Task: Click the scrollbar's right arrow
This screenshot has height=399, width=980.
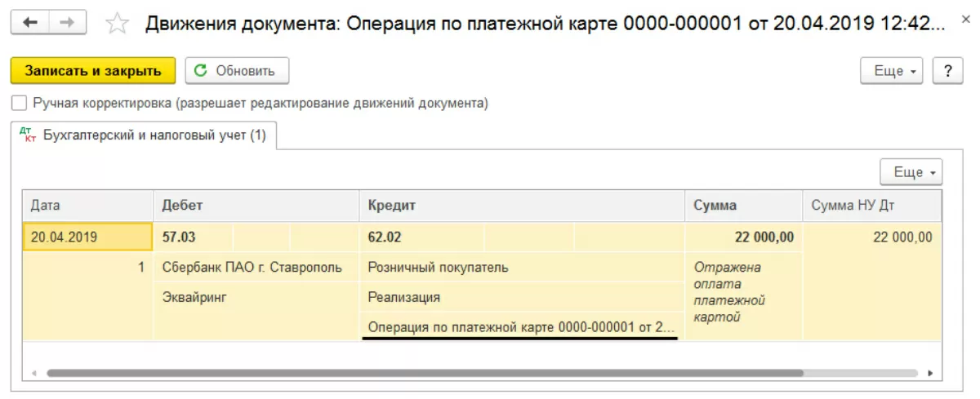Action: click(x=931, y=373)
